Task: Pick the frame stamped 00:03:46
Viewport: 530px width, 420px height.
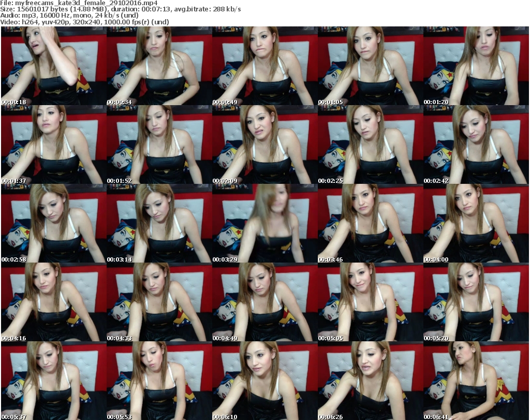Action: coord(371,223)
